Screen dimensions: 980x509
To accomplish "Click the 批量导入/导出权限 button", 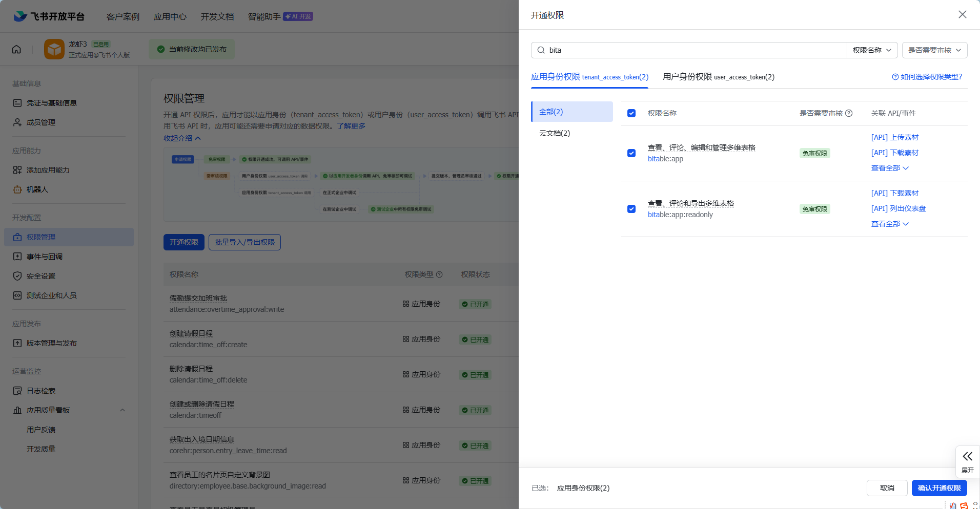I will pyautogui.click(x=244, y=242).
